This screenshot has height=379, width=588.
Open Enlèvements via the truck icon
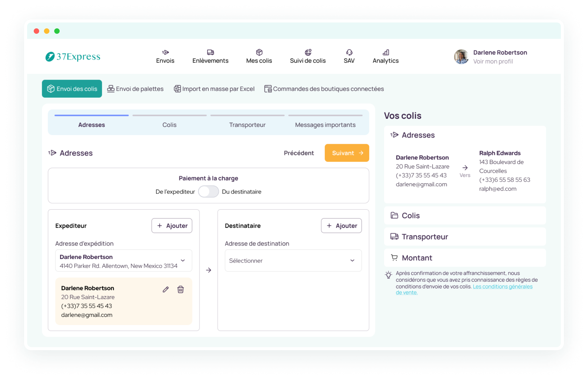(210, 52)
